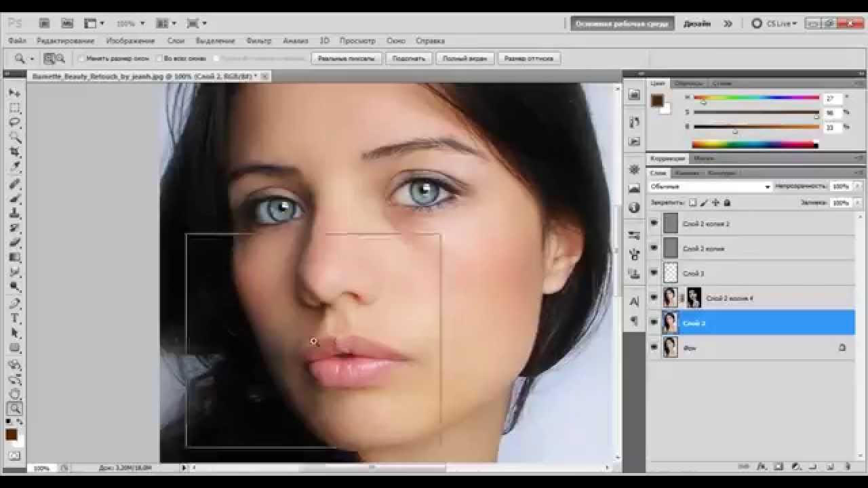Switch to the Маски tab
This screenshot has width=868, height=488.
tap(704, 159)
